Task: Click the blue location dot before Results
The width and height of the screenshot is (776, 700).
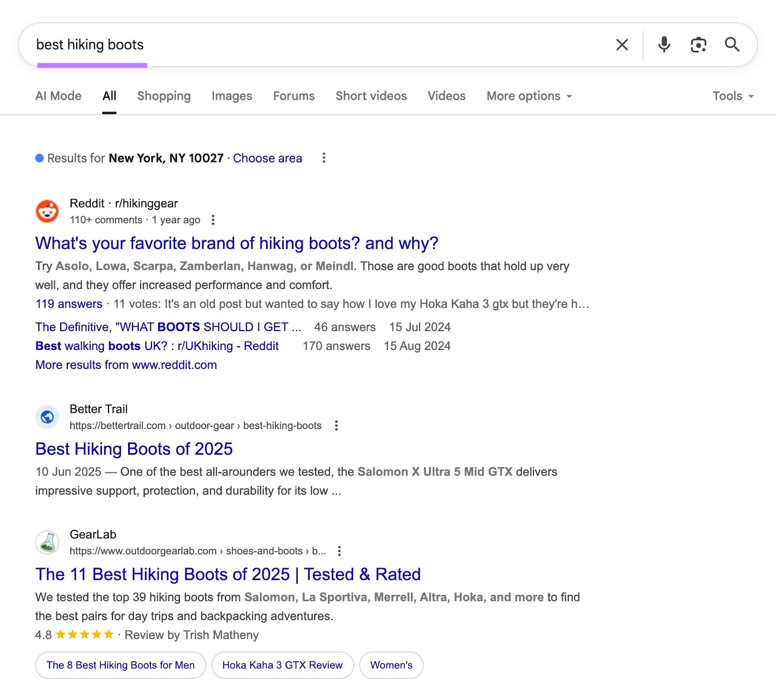Action: (38, 158)
